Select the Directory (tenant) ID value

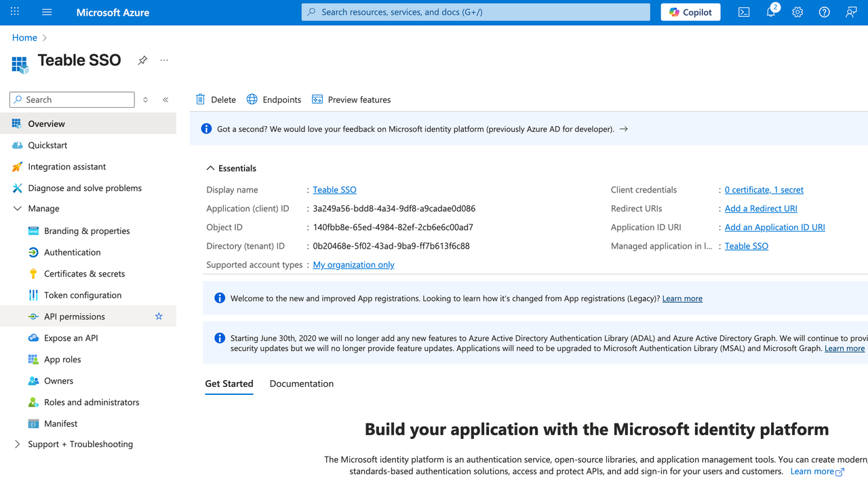(391, 246)
